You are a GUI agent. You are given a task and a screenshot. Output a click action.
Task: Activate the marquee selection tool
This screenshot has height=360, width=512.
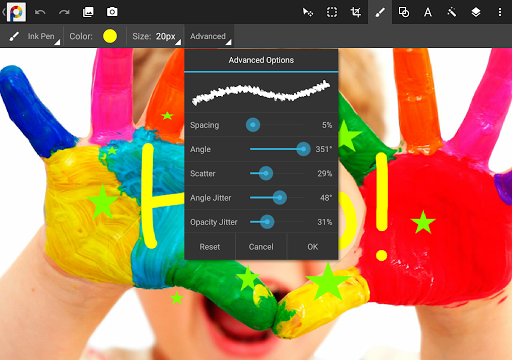pyautogui.click(x=332, y=12)
